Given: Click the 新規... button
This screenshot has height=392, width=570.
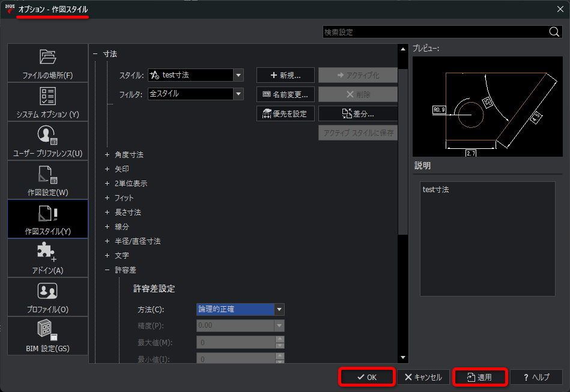Looking at the screenshot, I should click(x=285, y=75).
